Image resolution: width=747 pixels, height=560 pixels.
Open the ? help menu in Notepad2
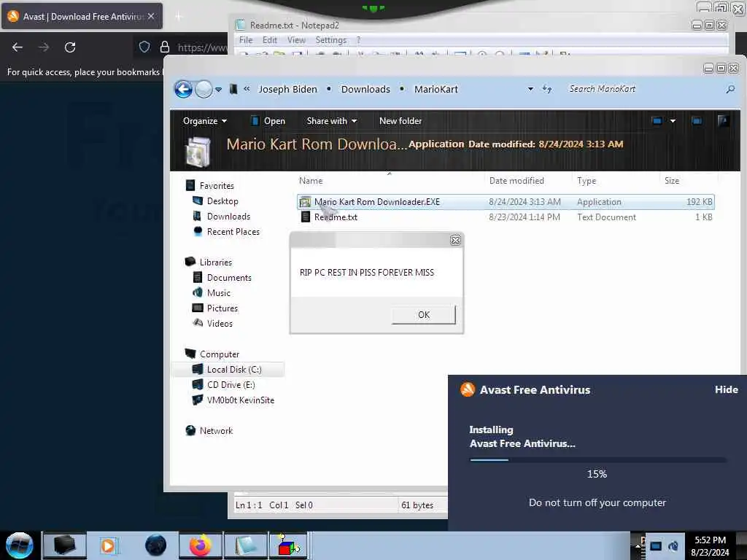point(358,40)
